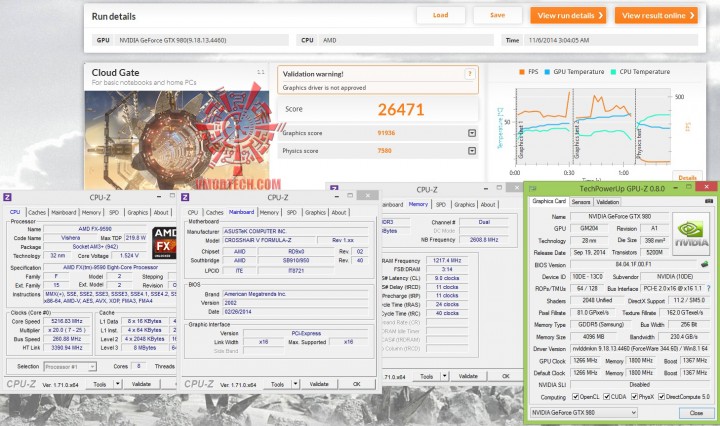This screenshot has height=426, width=720.
Task: Click the AMD FX logo in CPU-Z
Action: click(164, 243)
